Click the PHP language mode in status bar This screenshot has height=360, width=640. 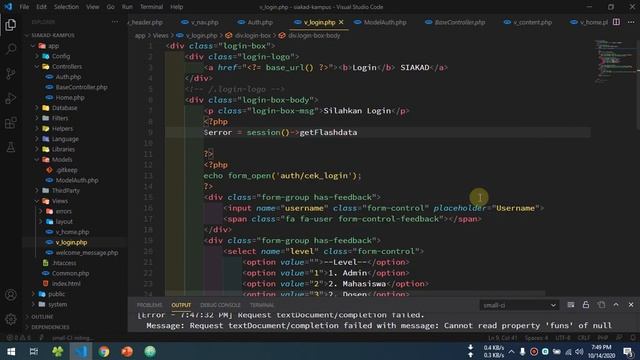603,338
